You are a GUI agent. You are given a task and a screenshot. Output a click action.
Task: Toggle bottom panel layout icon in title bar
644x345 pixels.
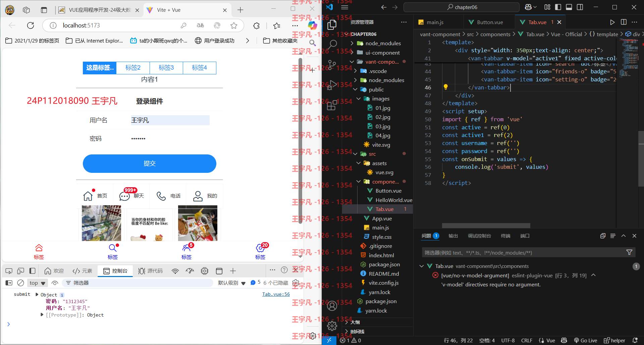(x=569, y=7)
